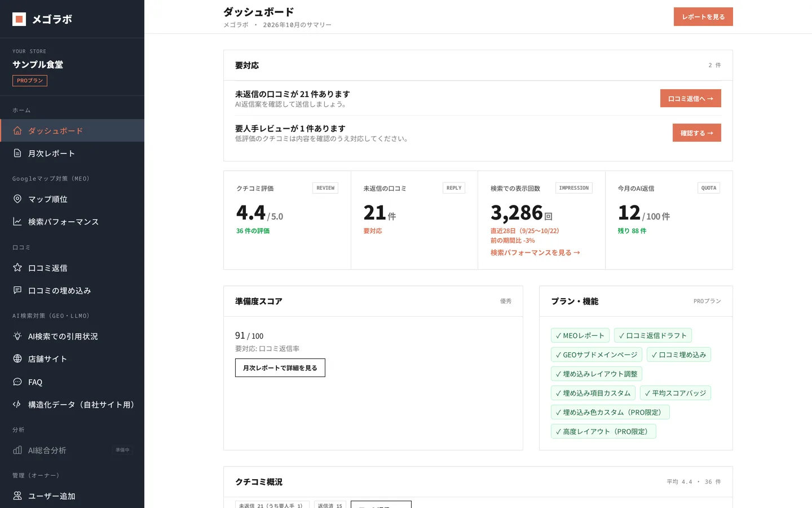Click the ✓ 平均スコアバッジ feature chip
The height and width of the screenshot is (508, 812).
(676, 393)
